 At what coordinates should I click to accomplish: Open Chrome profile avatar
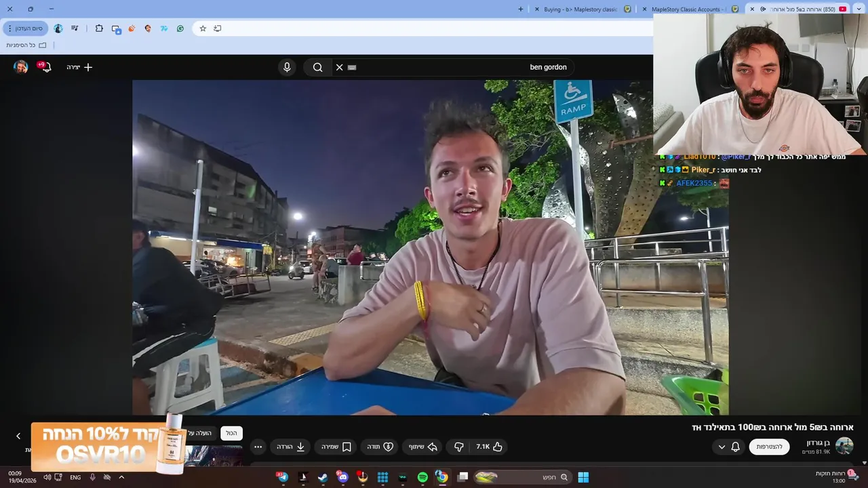point(58,28)
